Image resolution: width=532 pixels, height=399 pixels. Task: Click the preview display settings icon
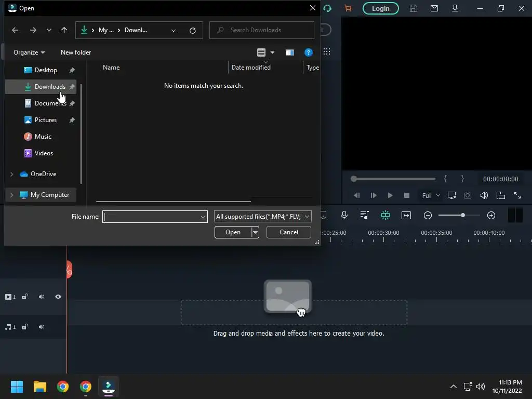tap(451, 195)
